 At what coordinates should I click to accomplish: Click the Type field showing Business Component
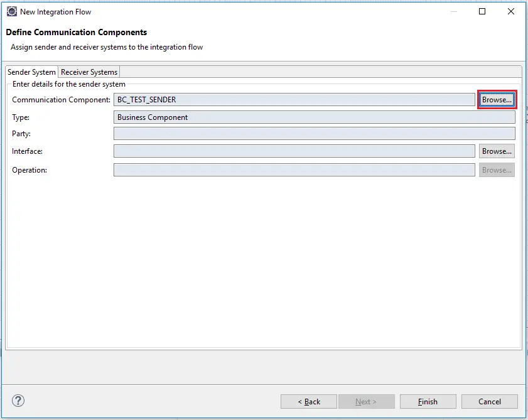314,117
